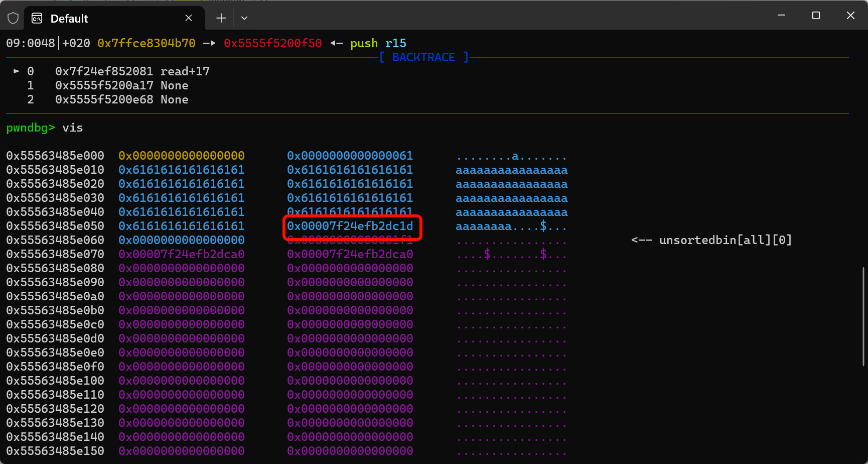Click heap address 0x55563485e0c0
The image size is (868, 464).
tap(55, 324)
